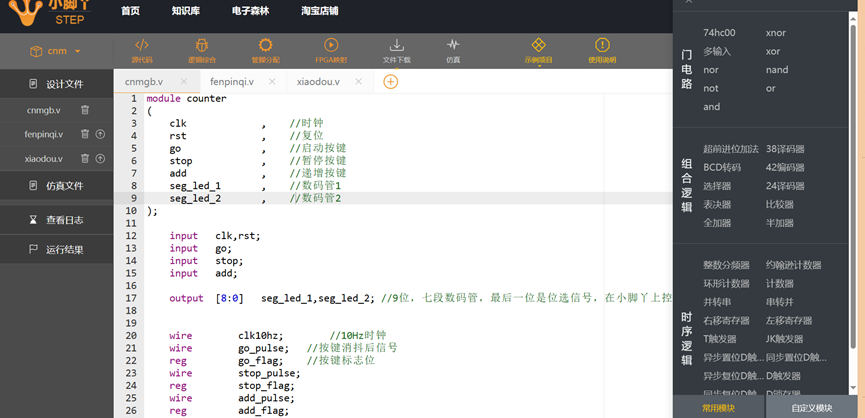The image size is (865, 418).
Task: Click the trash icon next to xiaodou.v
Action: [x=85, y=158]
